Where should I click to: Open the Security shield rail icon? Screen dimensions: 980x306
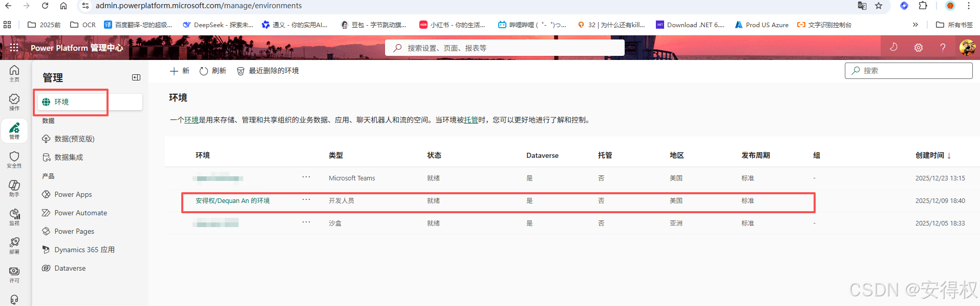(x=14, y=159)
